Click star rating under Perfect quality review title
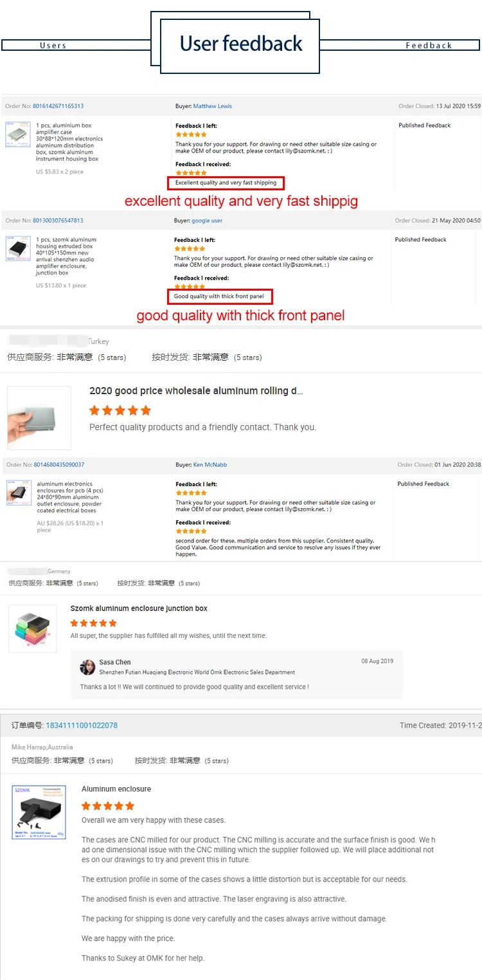This screenshot has width=482, height=980. click(120, 410)
